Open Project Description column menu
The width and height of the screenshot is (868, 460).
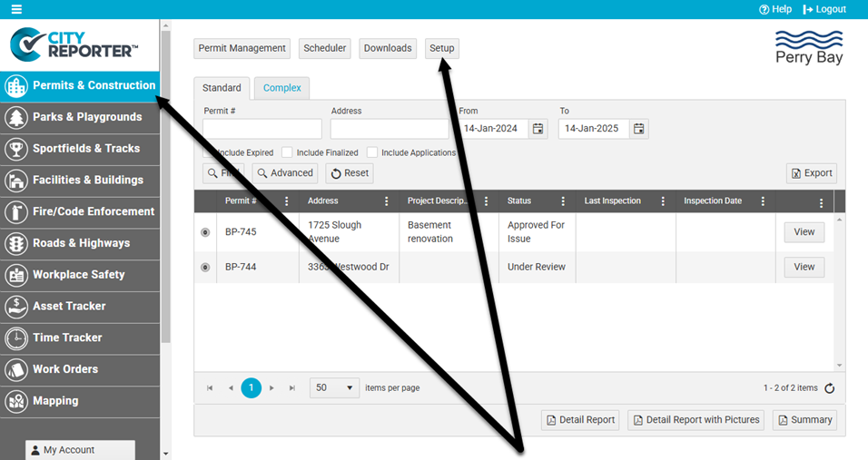tap(486, 201)
